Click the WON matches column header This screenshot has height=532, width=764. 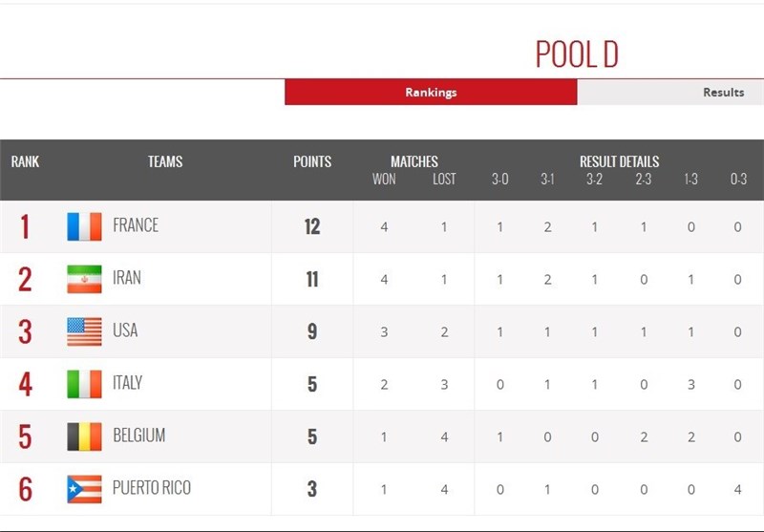pos(384,179)
